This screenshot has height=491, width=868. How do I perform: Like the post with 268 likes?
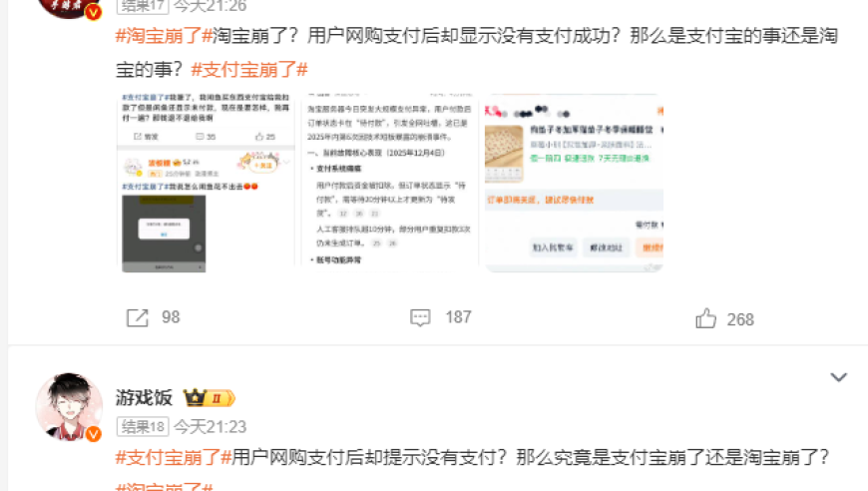[705, 318]
